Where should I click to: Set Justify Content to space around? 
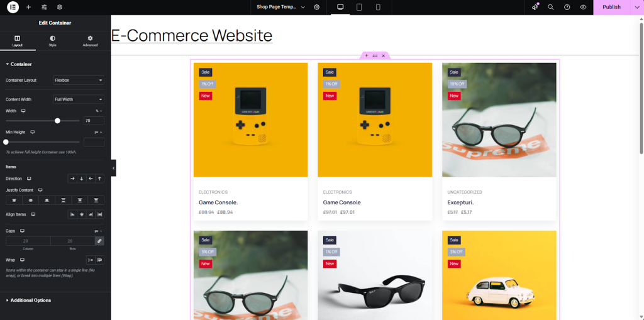click(80, 201)
